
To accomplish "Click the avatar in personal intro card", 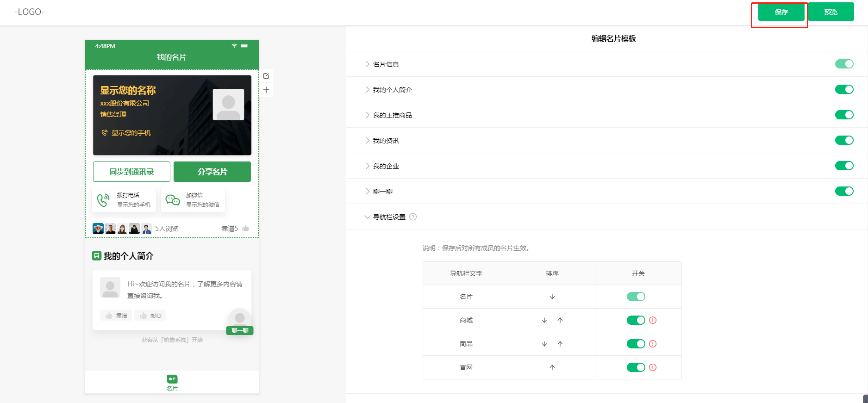I will (110, 287).
